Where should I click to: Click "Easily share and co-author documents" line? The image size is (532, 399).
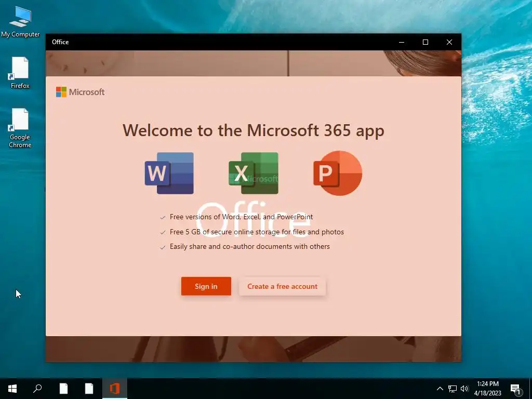250,247
